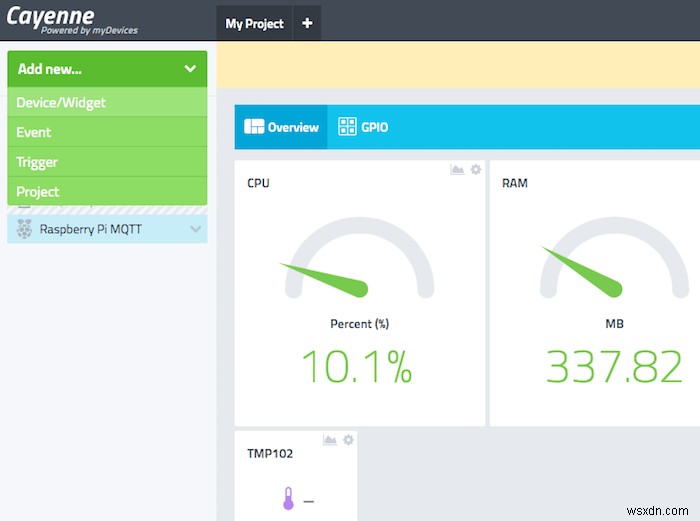Open the Overview tab

(x=281, y=127)
